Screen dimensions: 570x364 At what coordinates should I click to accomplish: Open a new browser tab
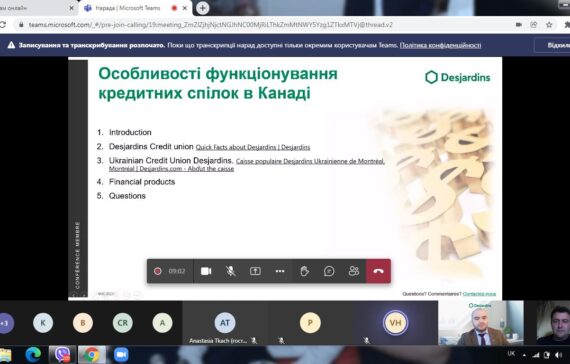(x=202, y=8)
